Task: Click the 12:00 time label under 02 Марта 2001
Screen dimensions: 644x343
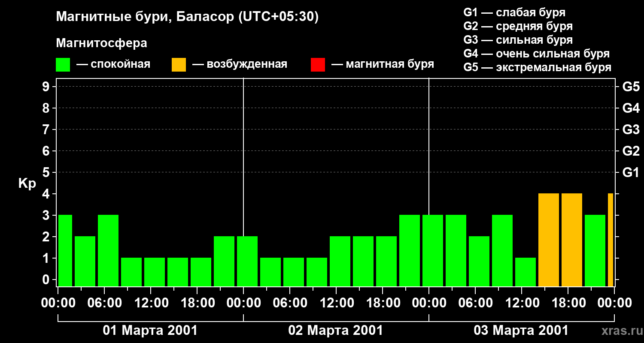Action: point(336,303)
